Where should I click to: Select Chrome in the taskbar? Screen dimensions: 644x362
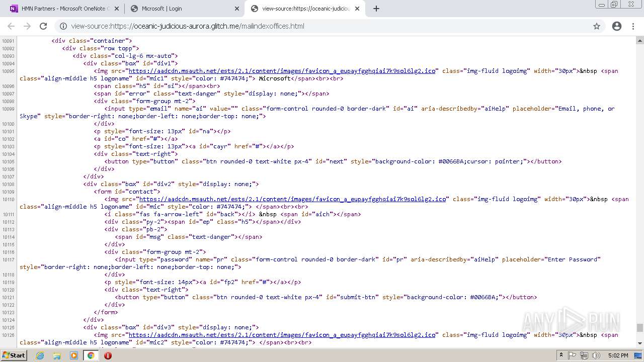91,355
